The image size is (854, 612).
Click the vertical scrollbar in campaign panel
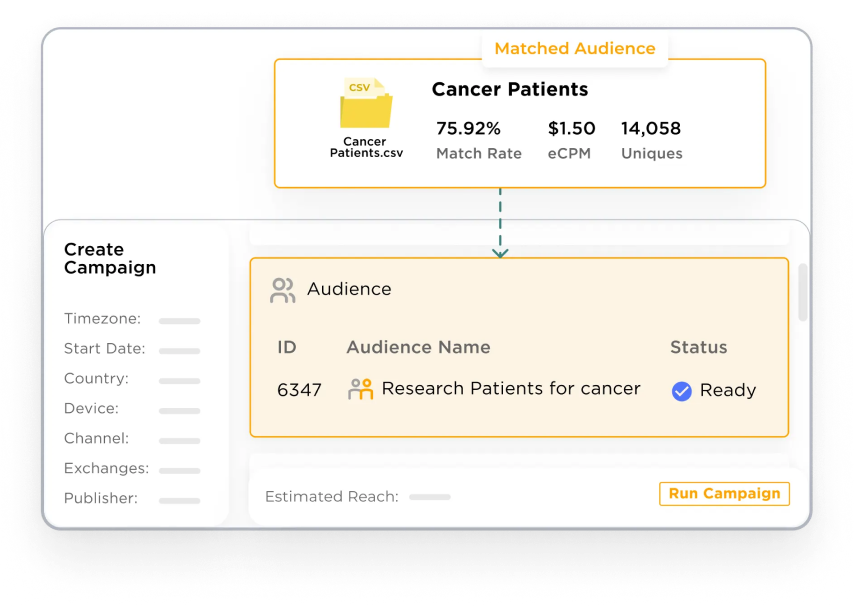(802, 293)
